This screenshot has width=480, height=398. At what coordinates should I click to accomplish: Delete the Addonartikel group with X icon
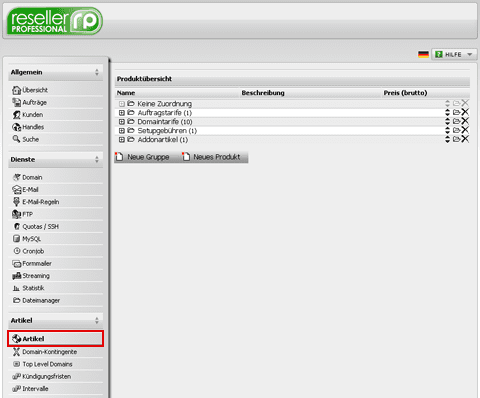pyautogui.click(x=465, y=139)
